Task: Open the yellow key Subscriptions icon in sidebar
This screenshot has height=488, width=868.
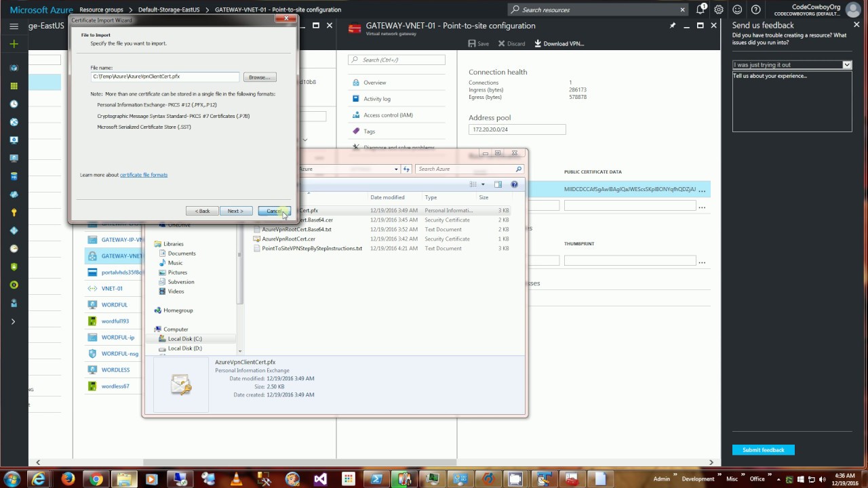Action: (x=14, y=212)
